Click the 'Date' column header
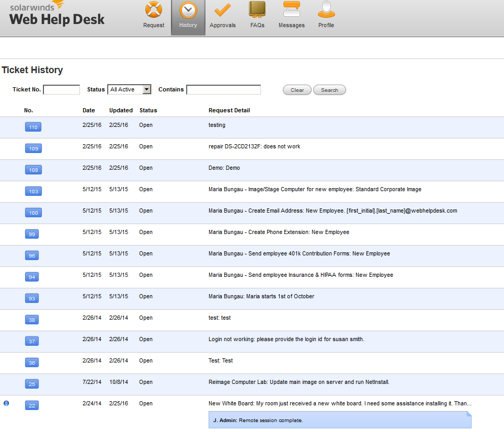 89,110
